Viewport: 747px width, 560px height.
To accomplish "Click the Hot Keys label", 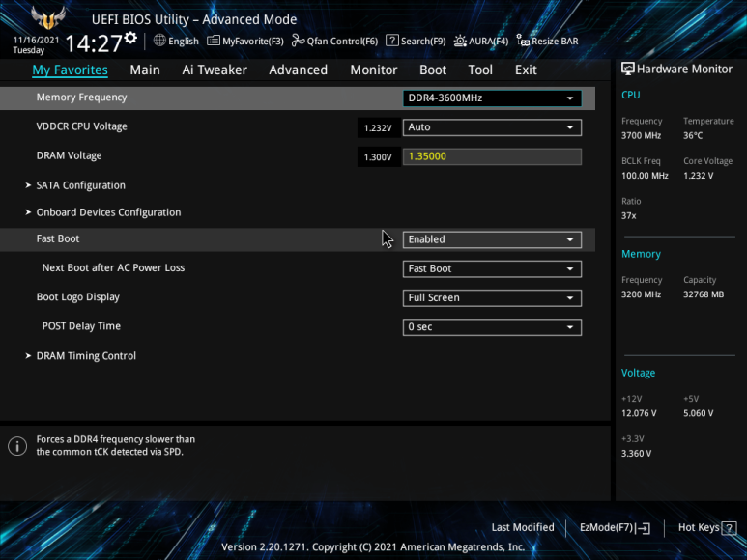I will click(x=699, y=527).
